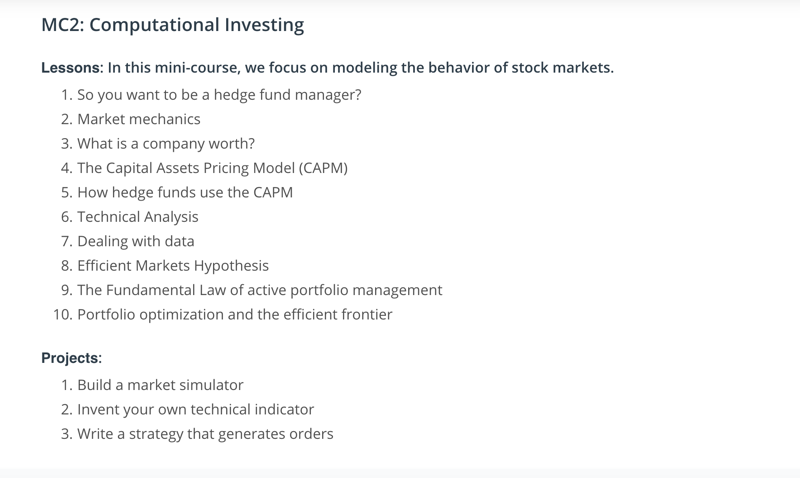Open the 'What is a company worth?' lesson
Viewport: 800px width, 478px height.
[166, 144]
